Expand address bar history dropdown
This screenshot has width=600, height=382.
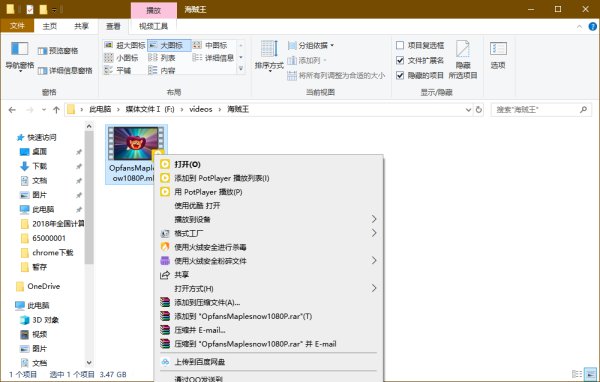pos(468,110)
